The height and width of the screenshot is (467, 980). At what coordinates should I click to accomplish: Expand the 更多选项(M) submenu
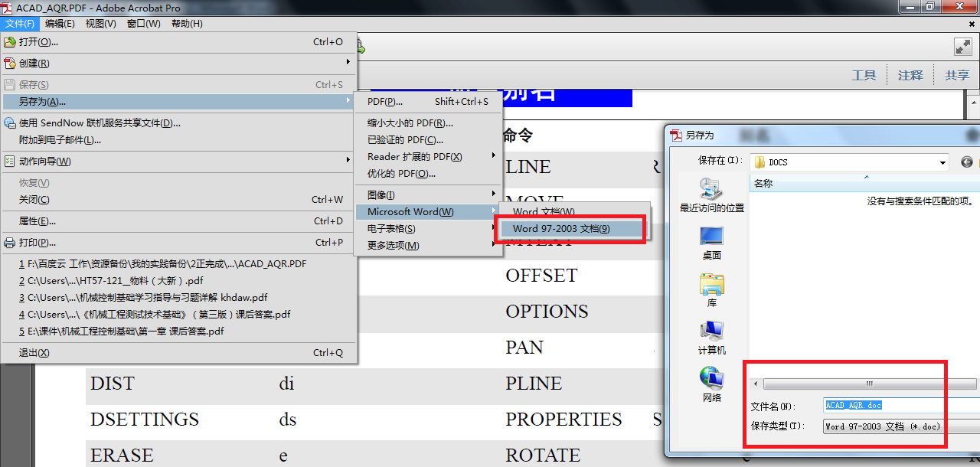pyautogui.click(x=428, y=246)
